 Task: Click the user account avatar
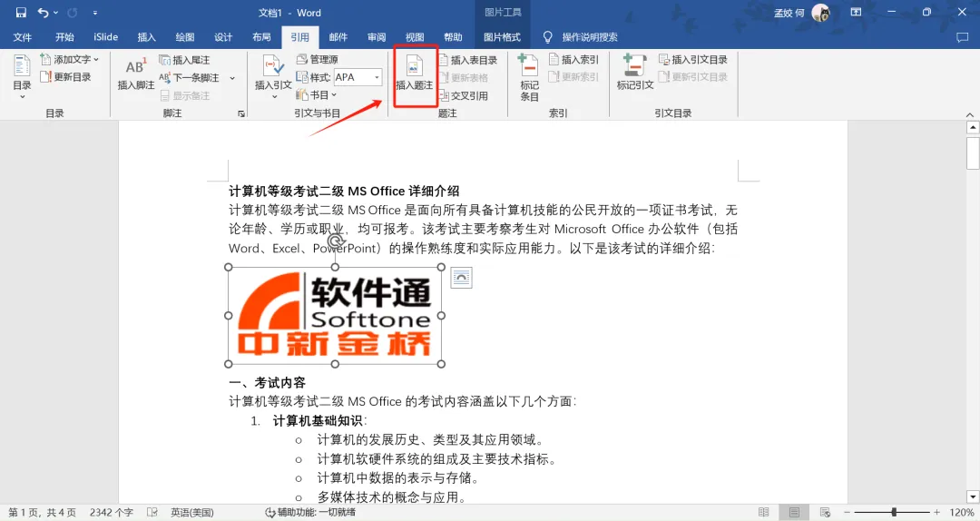tap(820, 13)
